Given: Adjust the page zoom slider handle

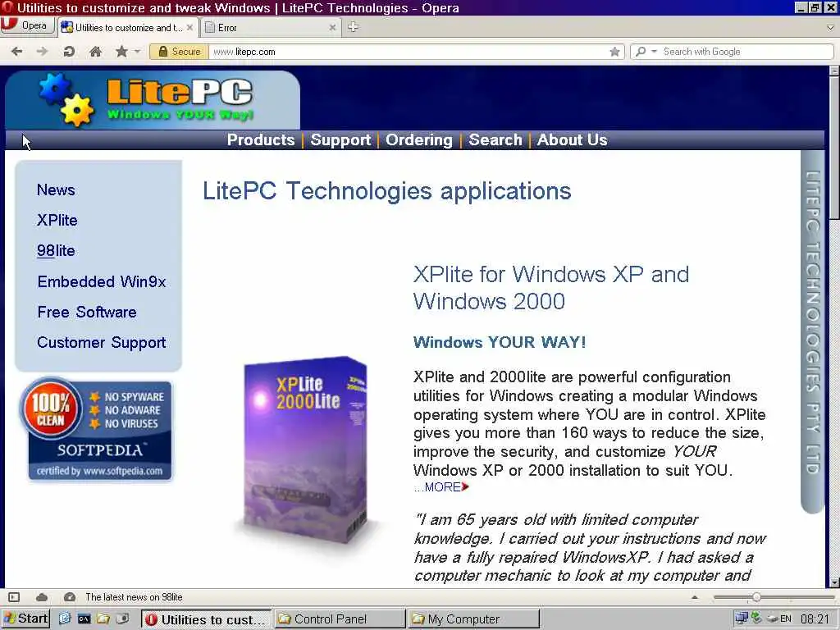Looking at the screenshot, I should pos(756,597).
